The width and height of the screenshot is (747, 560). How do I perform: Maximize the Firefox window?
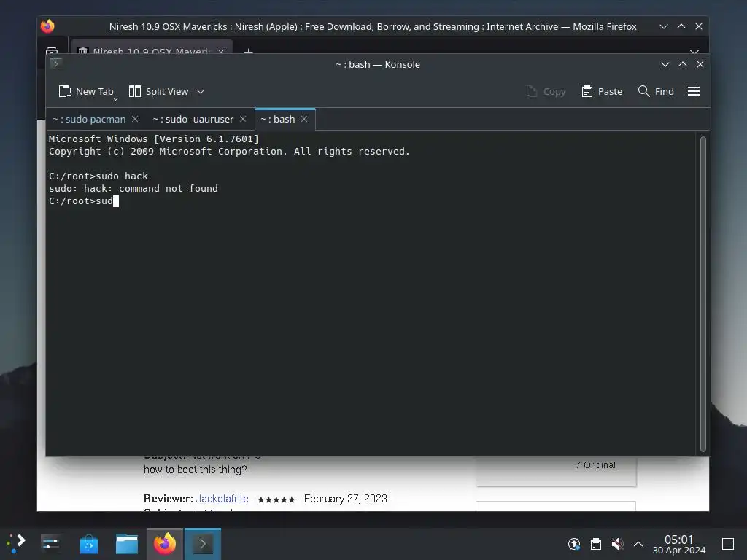coord(681,27)
